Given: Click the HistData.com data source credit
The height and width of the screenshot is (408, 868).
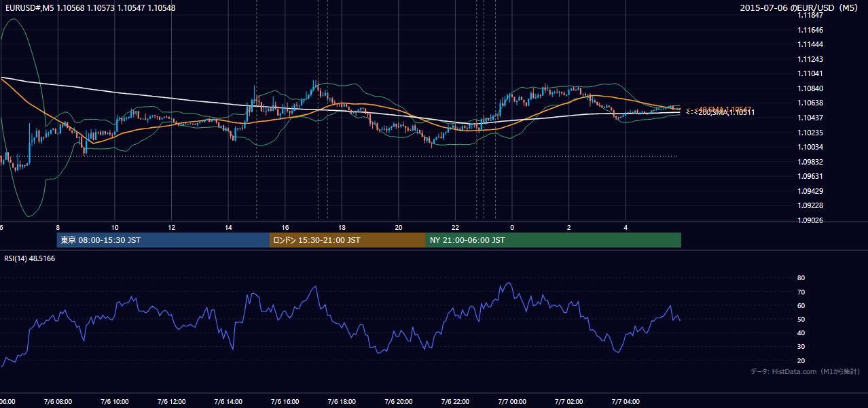Looking at the screenshot, I should click(806, 371).
